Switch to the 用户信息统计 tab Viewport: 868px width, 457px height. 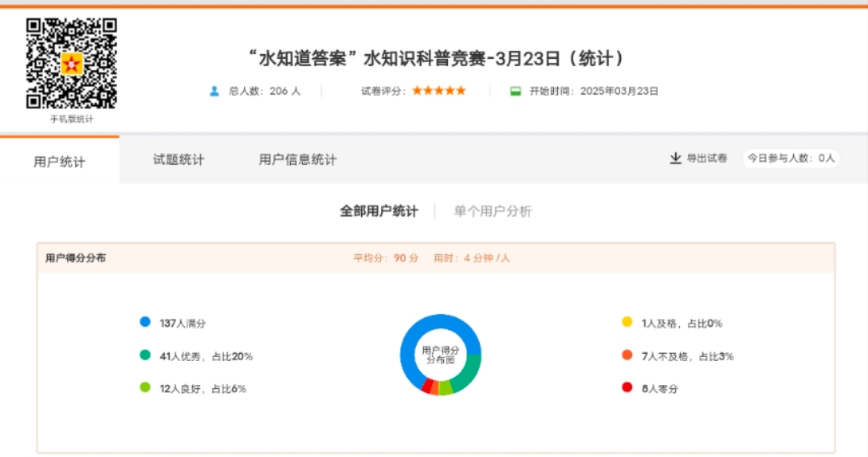[297, 160]
